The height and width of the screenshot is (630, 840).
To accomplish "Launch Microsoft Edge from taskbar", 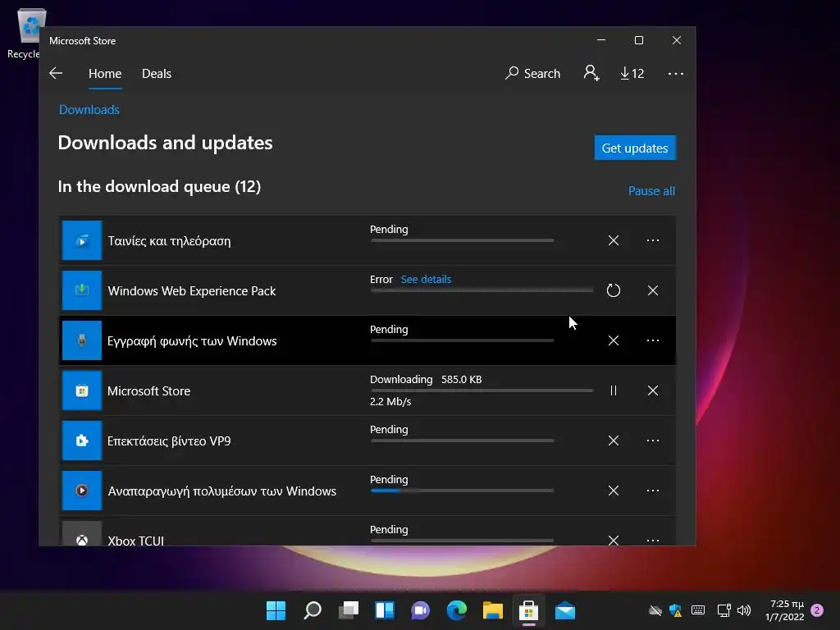I will pyautogui.click(x=456, y=610).
